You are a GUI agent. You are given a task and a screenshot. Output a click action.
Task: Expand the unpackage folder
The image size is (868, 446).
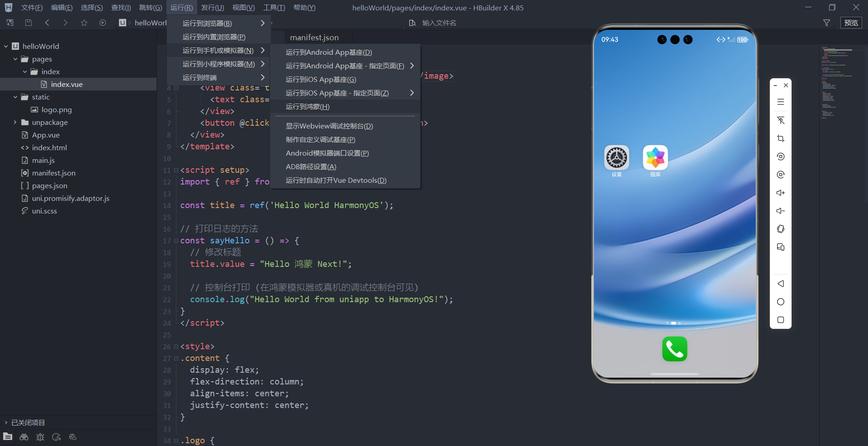15,122
